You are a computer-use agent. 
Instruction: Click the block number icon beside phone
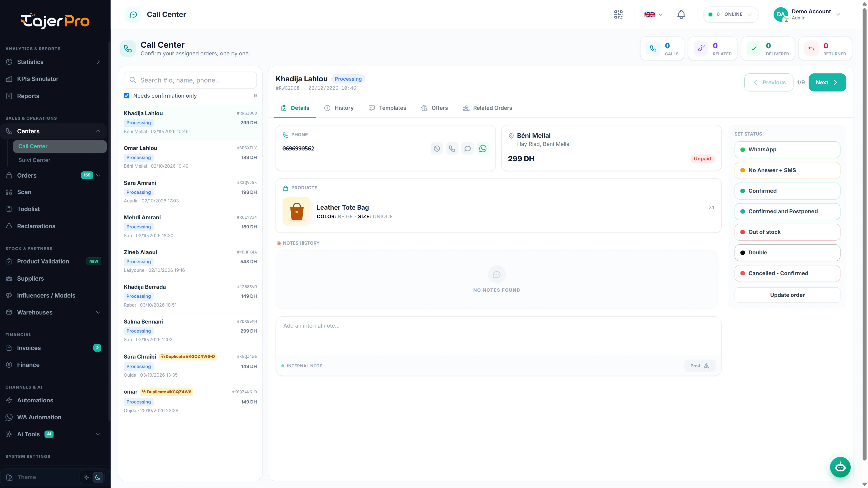437,148
